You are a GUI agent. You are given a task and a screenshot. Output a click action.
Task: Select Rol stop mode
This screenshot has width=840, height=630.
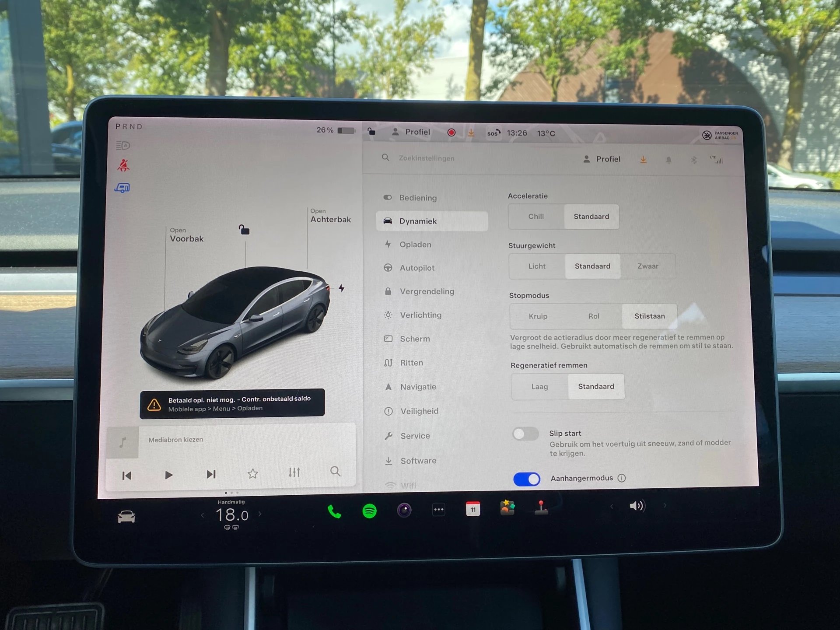pos(592,316)
